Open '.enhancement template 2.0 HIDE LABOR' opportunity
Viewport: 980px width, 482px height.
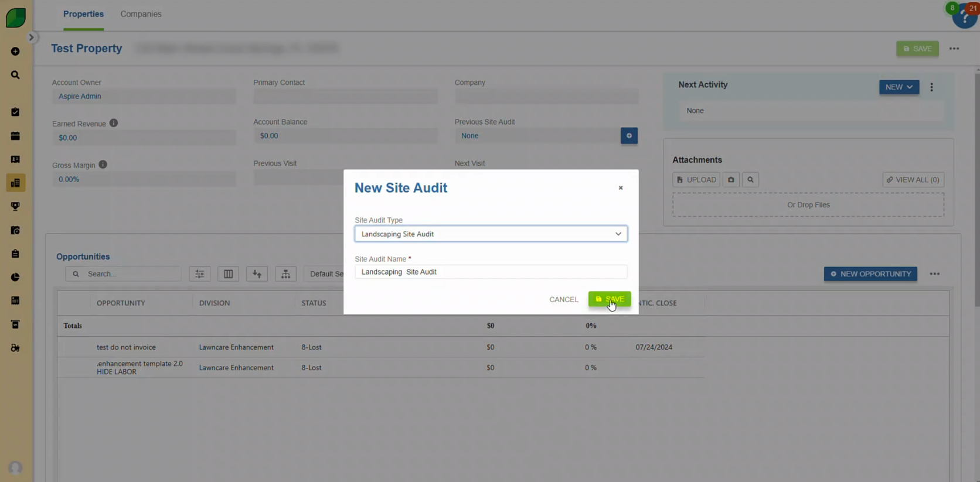click(x=139, y=368)
